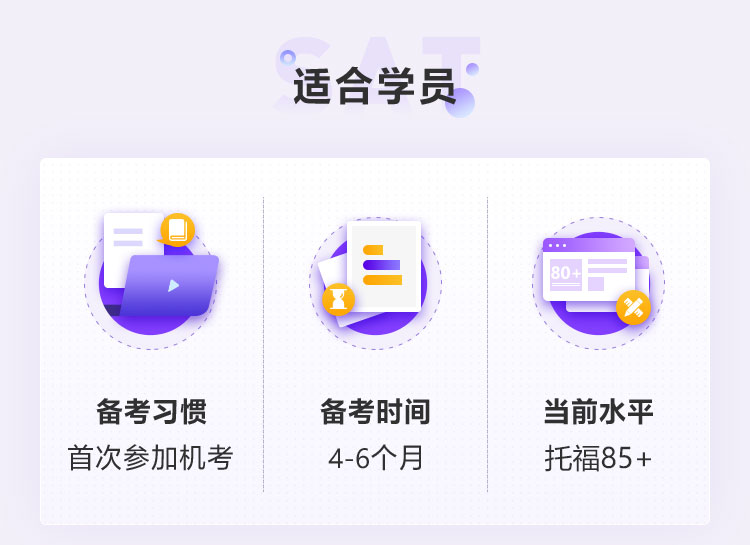Click the 适合学员 section title
Screen dimensions: 750x545
point(374,86)
